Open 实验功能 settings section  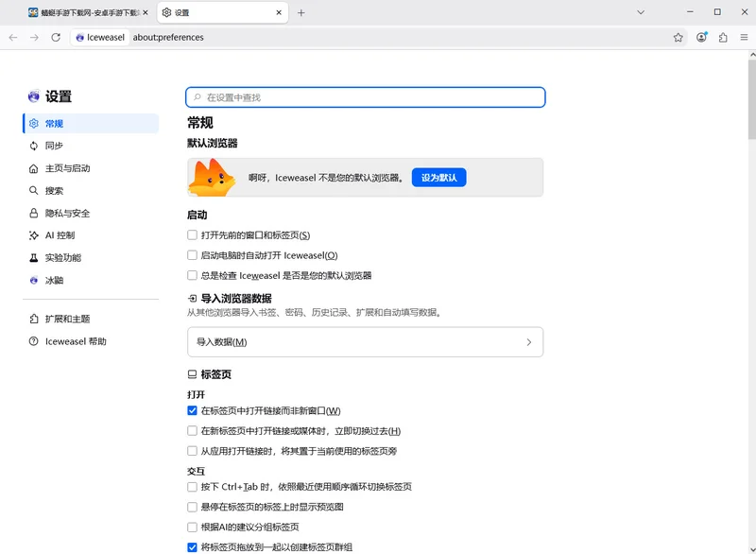point(91,257)
